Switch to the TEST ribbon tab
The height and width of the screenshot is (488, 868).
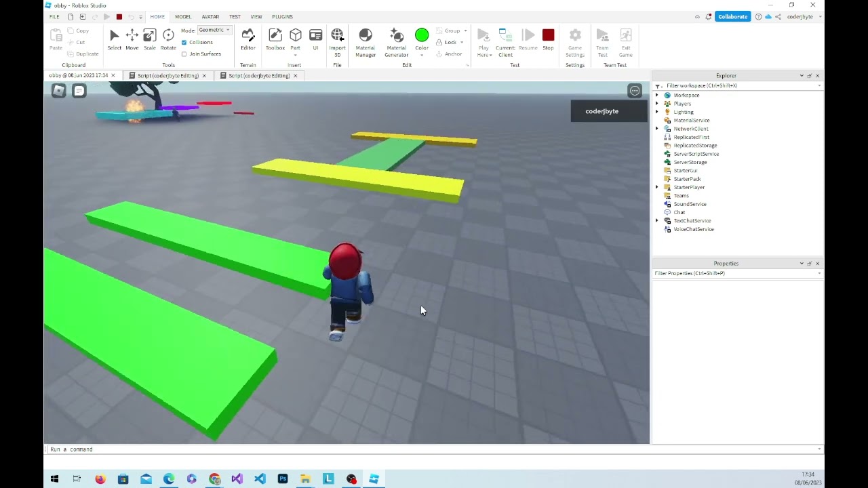pos(235,17)
